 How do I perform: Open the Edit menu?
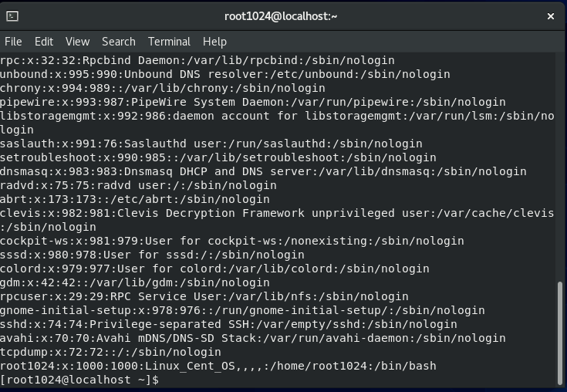pyautogui.click(x=44, y=42)
